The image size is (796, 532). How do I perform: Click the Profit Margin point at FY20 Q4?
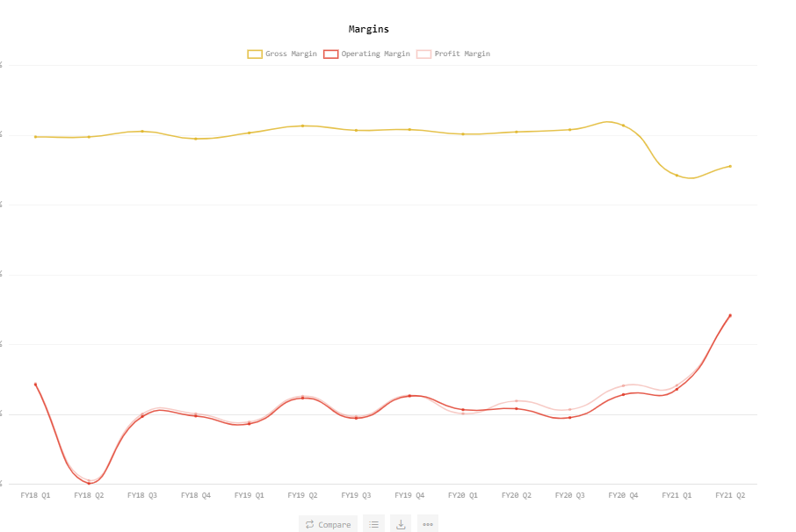(x=624, y=385)
